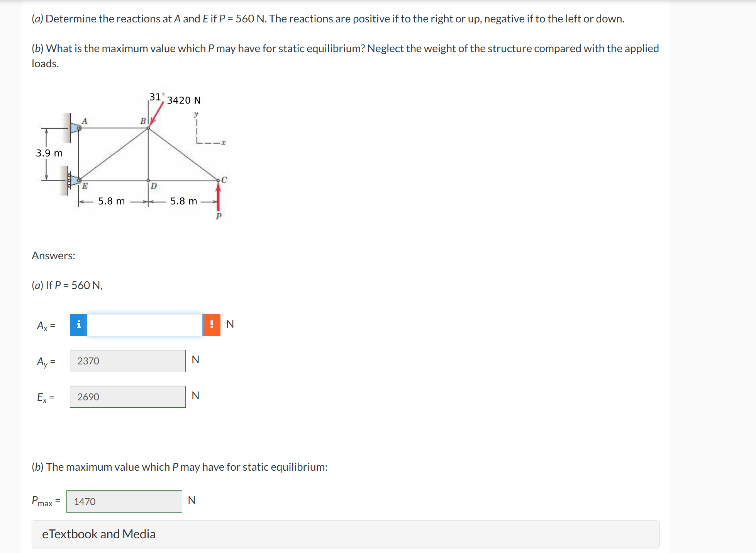
Task: Expand the eTextbook and Media section
Action: tap(99, 534)
